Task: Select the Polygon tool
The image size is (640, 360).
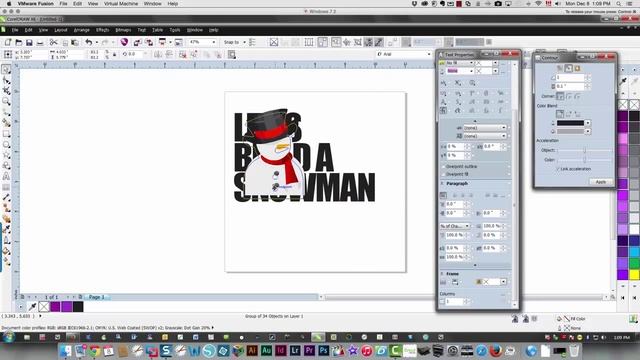Action: [x=6, y=156]
